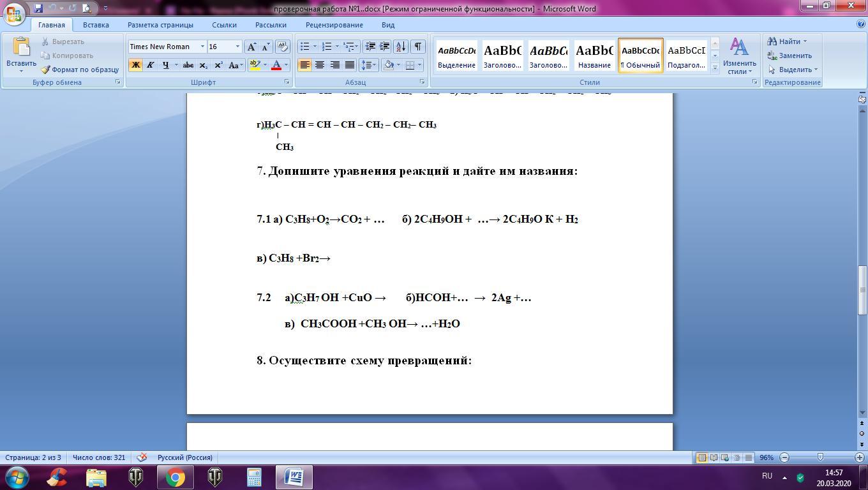Open the font size dropdown showing 16
This screenshot has width=868, height=490.
pyautogui.click(x=237, y=47)
